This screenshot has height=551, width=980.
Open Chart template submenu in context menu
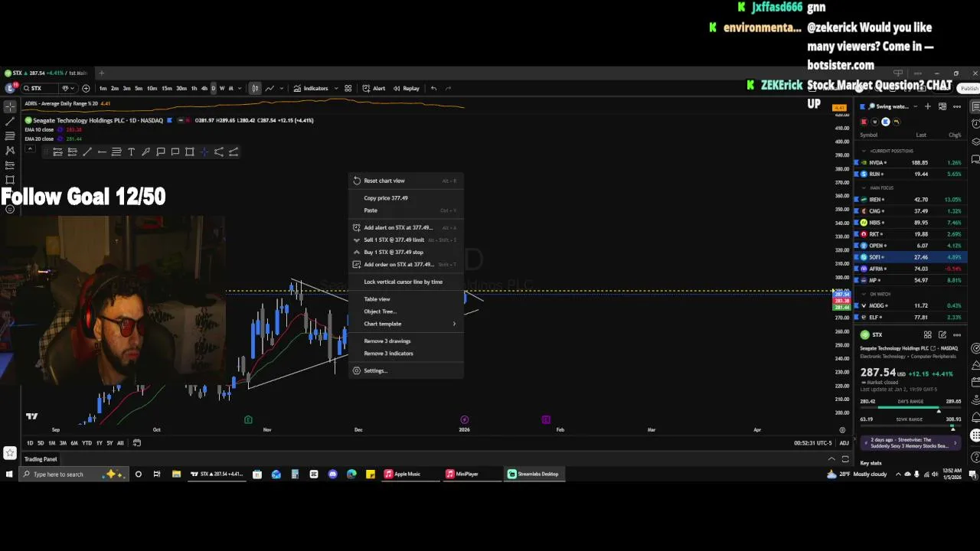pyautogui.click(x=406, y=324)
